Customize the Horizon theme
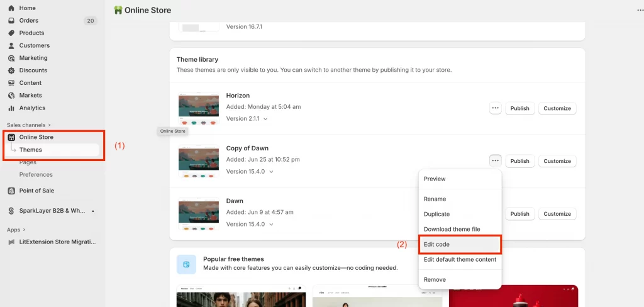This screenshot has width=644, height=307. 557,108
